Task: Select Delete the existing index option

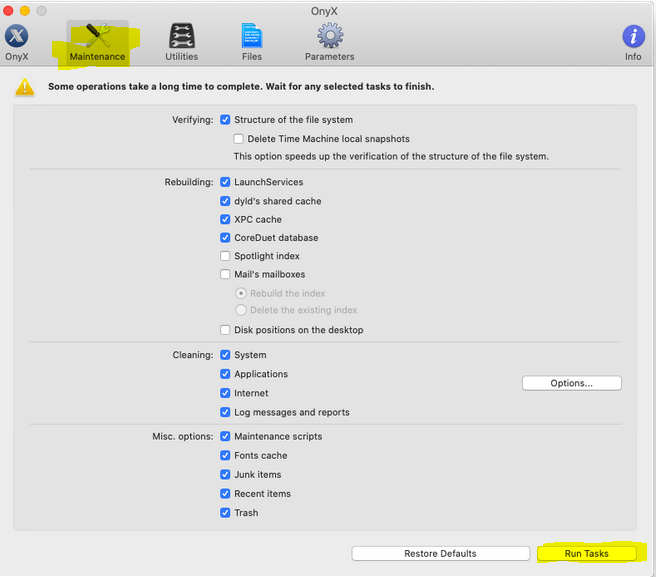Action: 241,310
